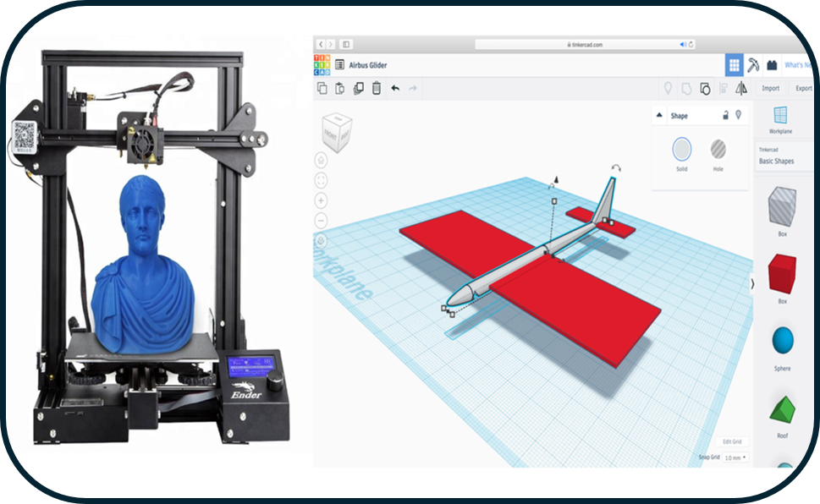Delete the selection with the trash icon

pos(377,88)
